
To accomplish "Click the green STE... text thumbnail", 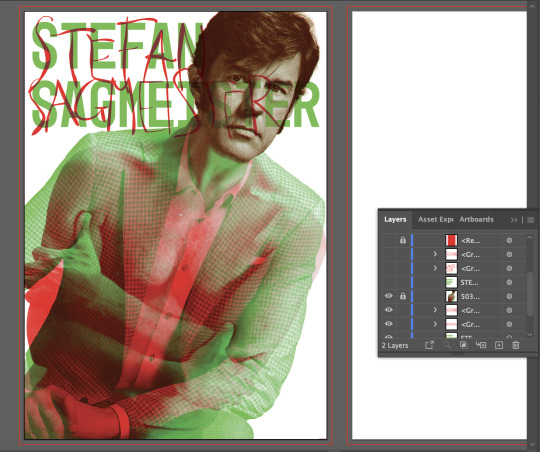I will point(451,282).
